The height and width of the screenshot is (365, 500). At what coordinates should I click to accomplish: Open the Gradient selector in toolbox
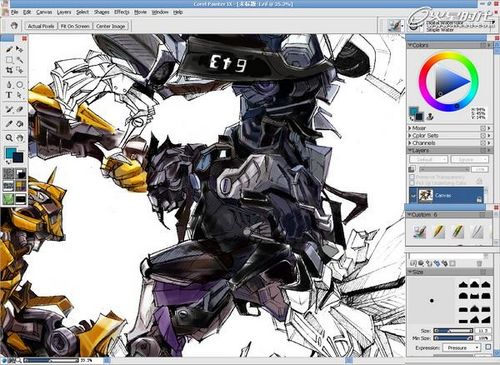21,174
